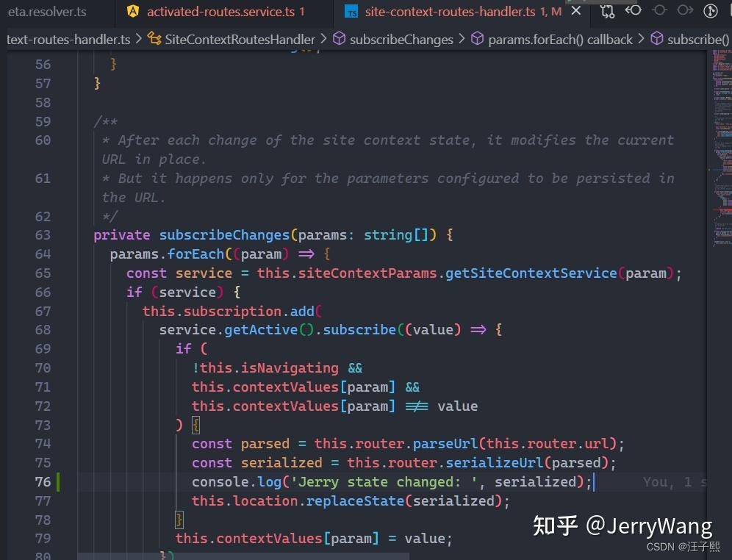The width and height of the screenshot is (732, 560).
Task: Select the greyed-out middle navigation circle icon
Action: (659, 11)
